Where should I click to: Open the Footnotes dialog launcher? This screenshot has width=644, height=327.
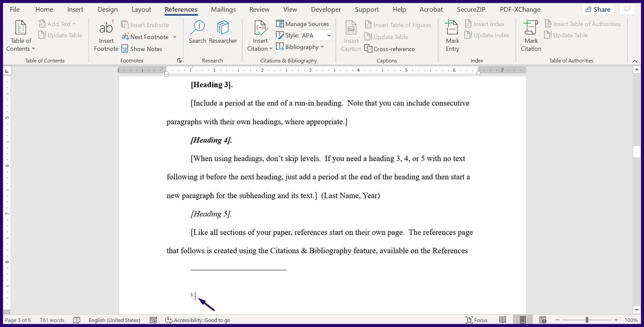coord(180,61)
